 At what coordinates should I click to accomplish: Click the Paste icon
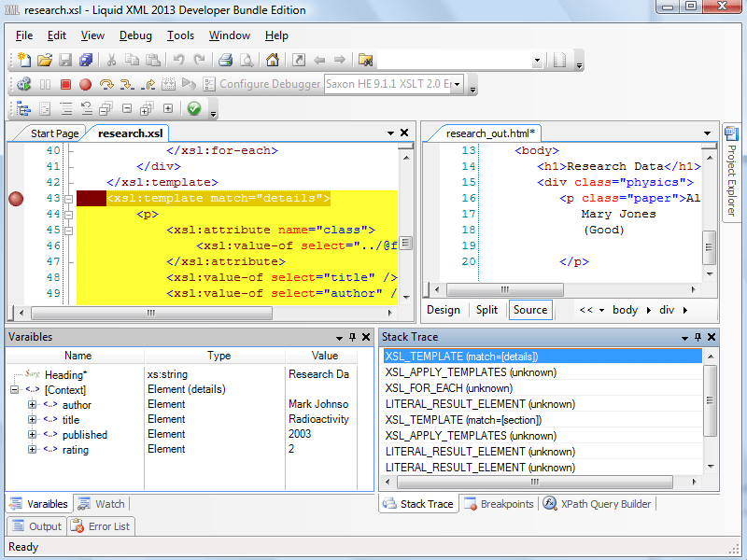[152, 60]
